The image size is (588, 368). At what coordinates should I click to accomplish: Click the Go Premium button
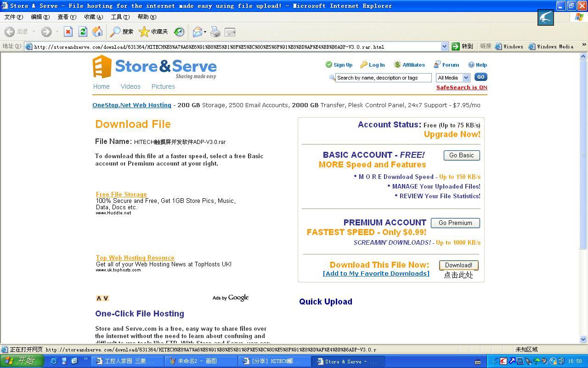[x=455, y=223]
